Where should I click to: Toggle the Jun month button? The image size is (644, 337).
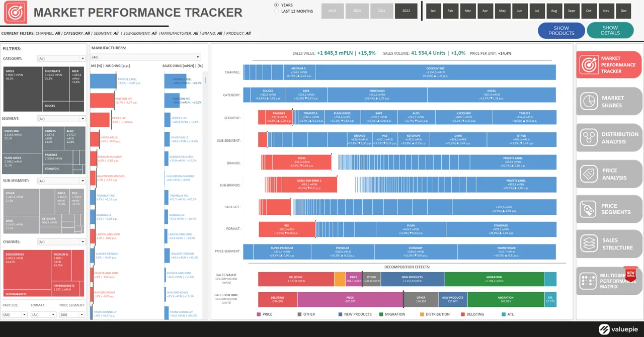click(520, 11)
